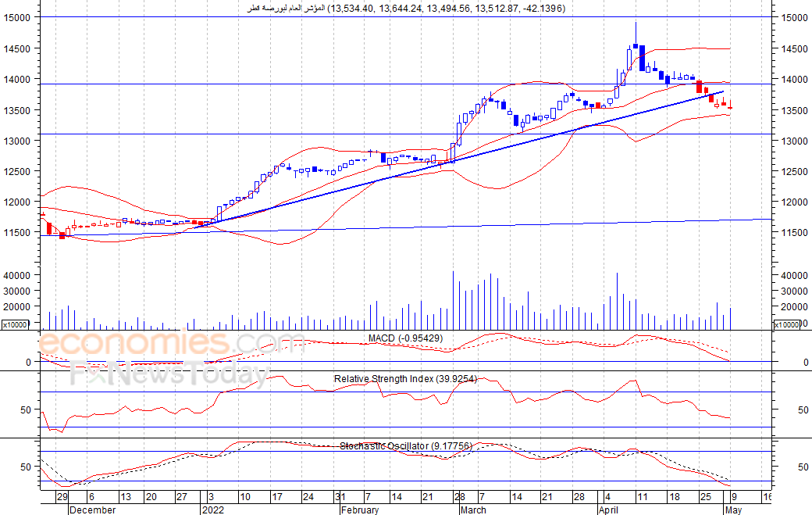
Task: Click the April month label
Action: coord(608,510)
